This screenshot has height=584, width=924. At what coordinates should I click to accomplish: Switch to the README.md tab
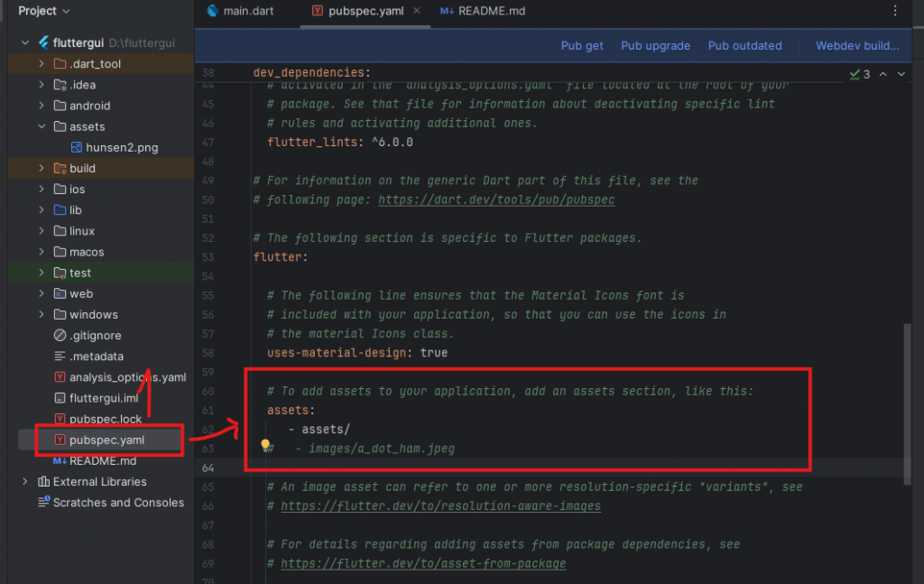[482, 11]
